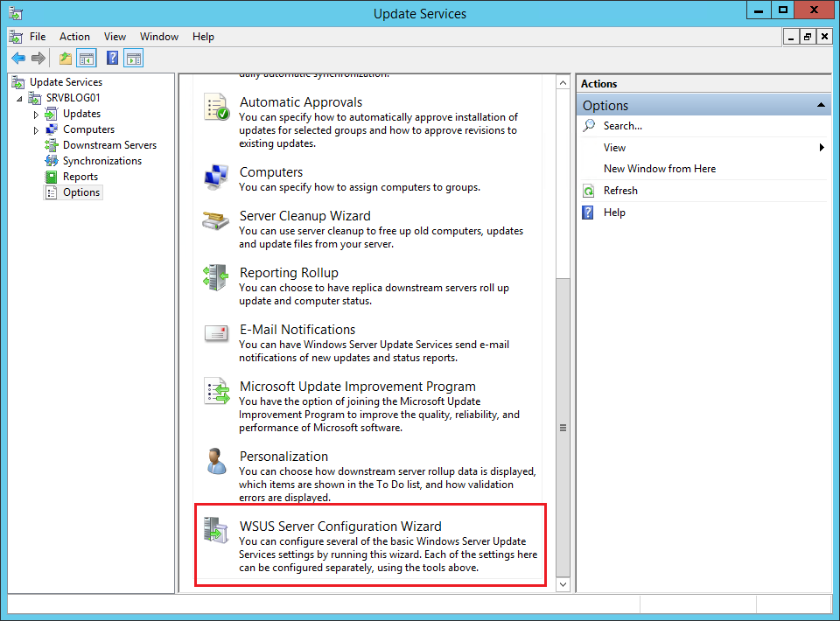The width and height of the screenshot is (840, 621).
Task: Open the Action menu
Action: click(74, 37)
